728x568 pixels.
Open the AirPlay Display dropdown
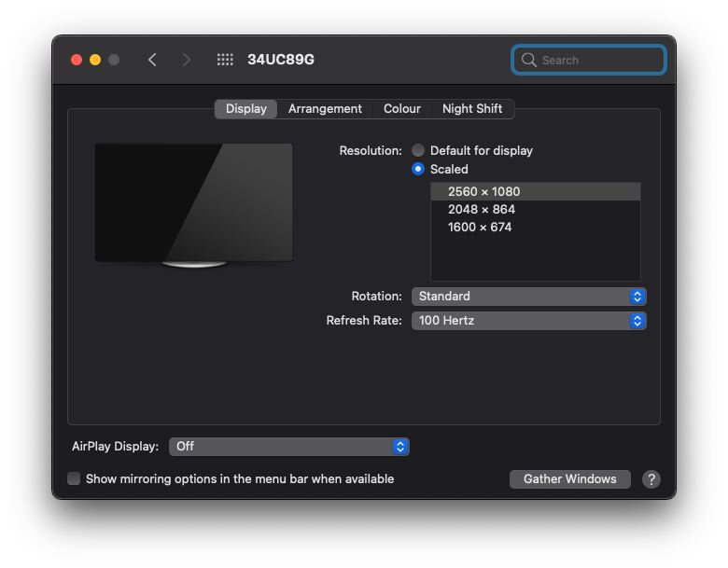[288, 447]
